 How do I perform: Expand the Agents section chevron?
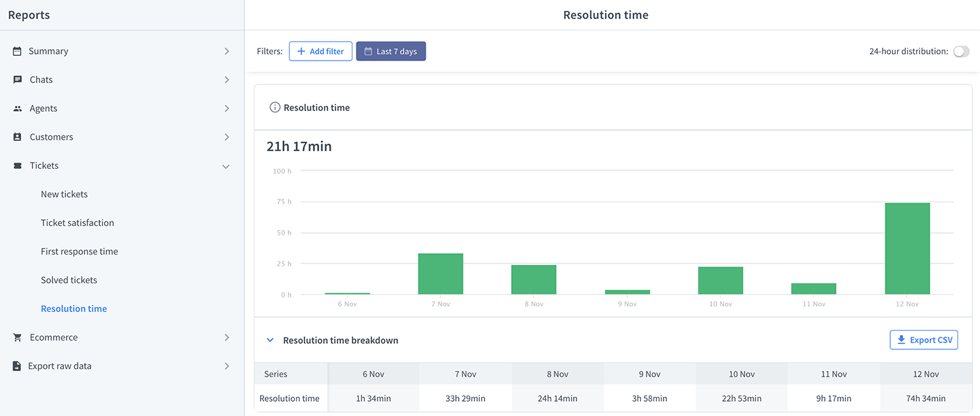(x=227, y=108)
